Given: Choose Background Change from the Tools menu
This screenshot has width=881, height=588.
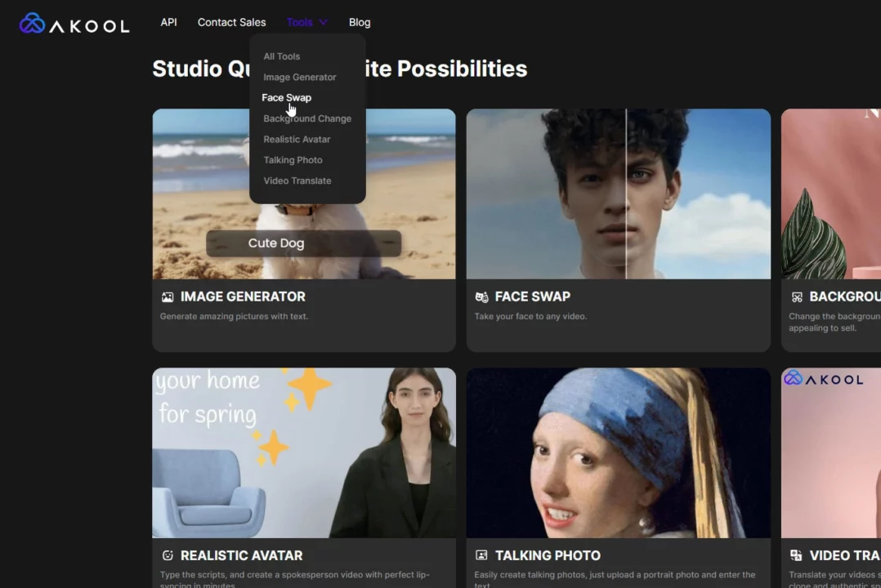Looking at the screenshot, I should tap(307, 118).
